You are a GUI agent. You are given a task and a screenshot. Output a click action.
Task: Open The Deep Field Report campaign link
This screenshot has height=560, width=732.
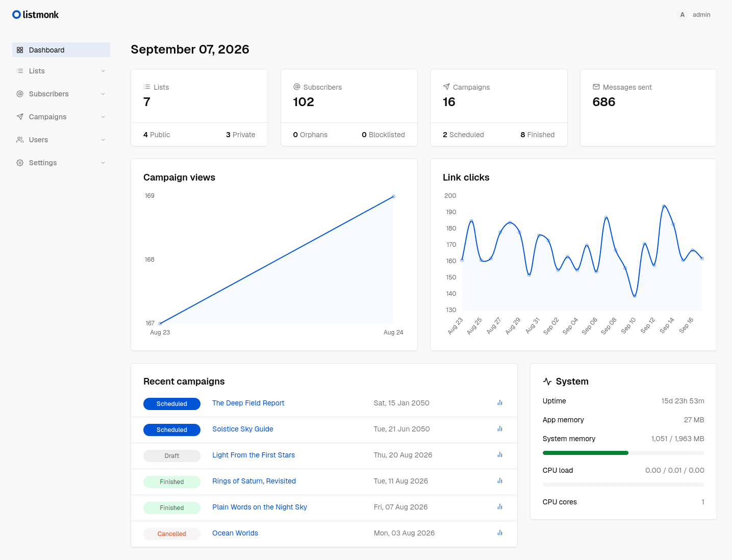248,403
